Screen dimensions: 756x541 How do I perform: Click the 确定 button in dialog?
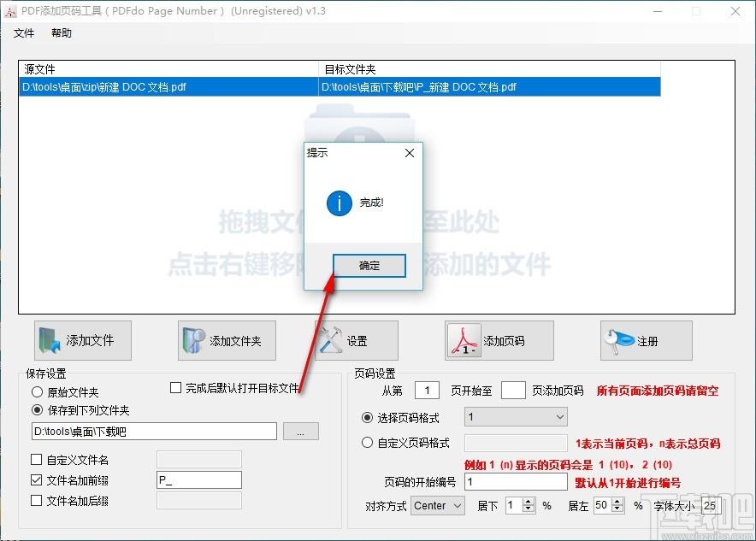tap(369, 266)
